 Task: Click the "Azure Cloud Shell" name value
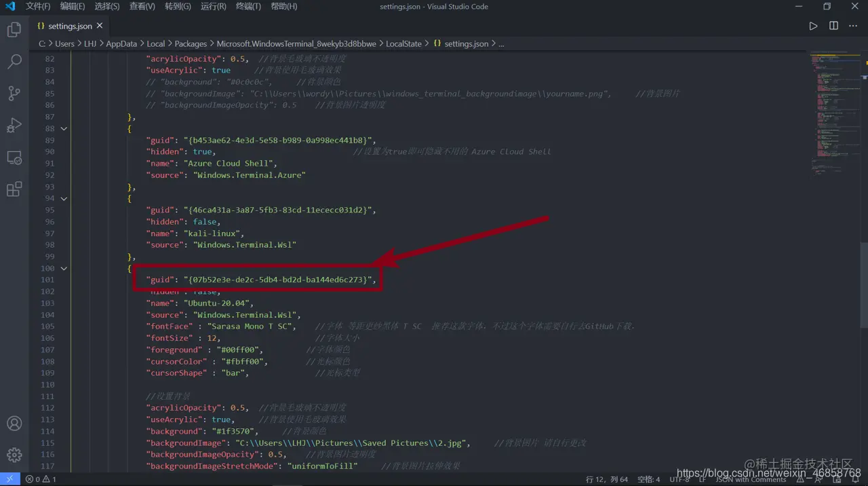coord(228,163)
